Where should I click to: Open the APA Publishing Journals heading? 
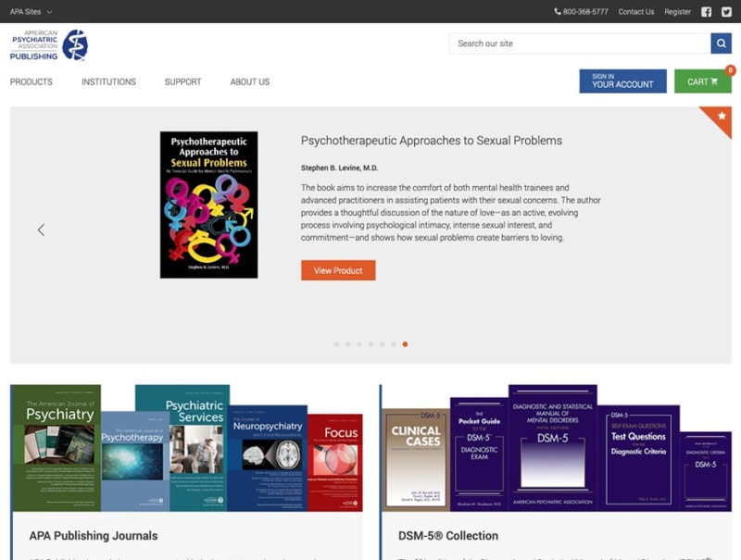tap(94, 536)
